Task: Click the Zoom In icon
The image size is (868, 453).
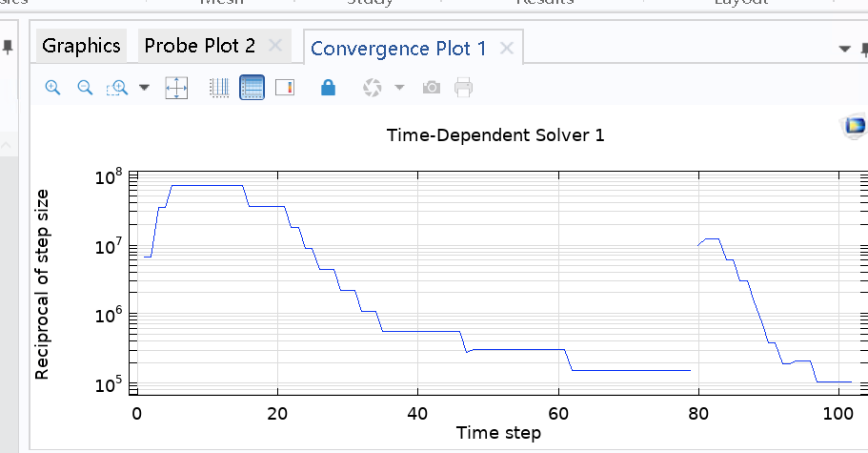Action: point(53,88)
